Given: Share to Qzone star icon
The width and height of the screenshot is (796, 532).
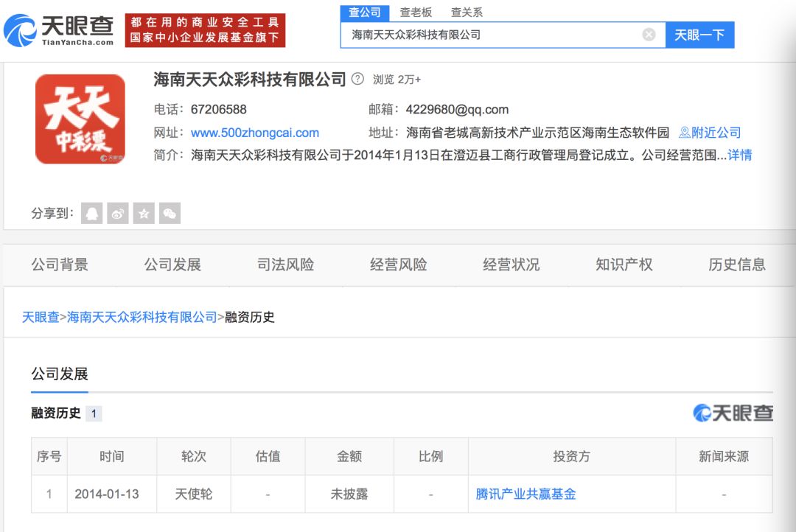Looking at the screenshot, I should click(x=144, y=213).
